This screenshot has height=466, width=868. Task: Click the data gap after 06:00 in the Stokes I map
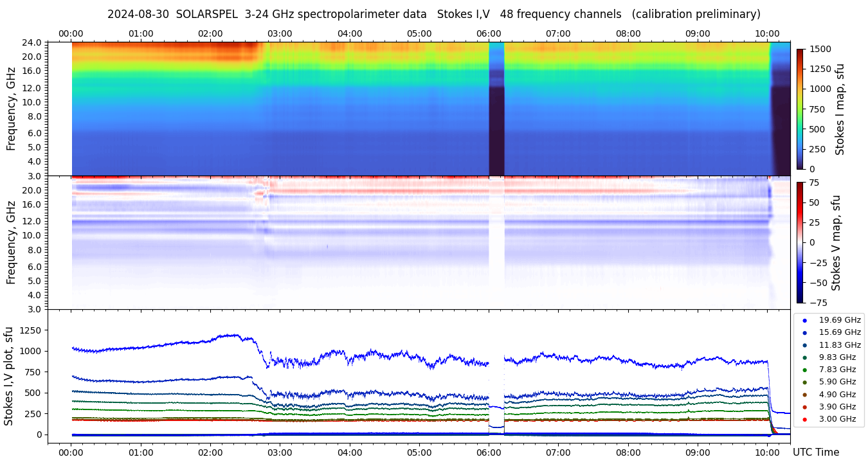tap(496, 109)
